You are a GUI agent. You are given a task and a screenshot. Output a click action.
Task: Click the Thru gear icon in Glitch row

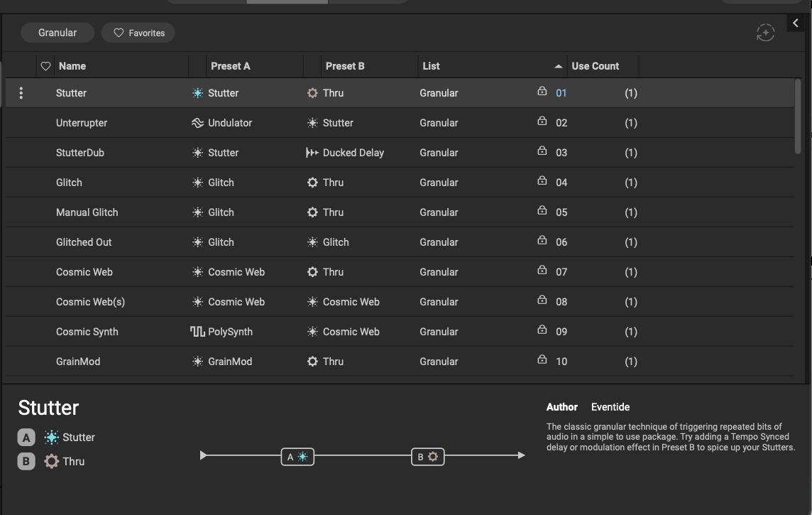pyautogui.click(x=312, y=183)
